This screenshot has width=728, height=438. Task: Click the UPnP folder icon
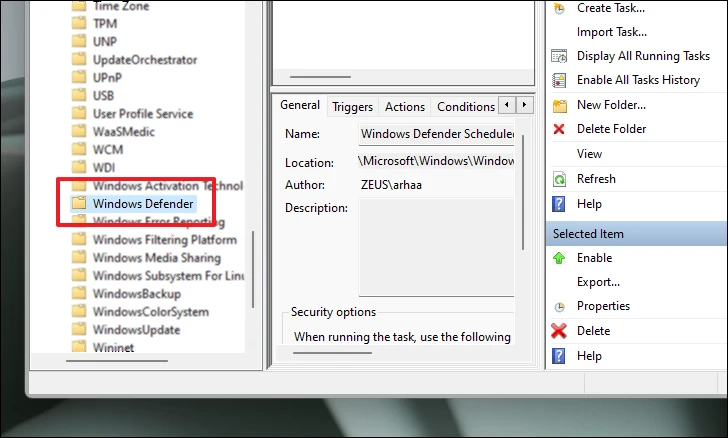click(79, 77)
